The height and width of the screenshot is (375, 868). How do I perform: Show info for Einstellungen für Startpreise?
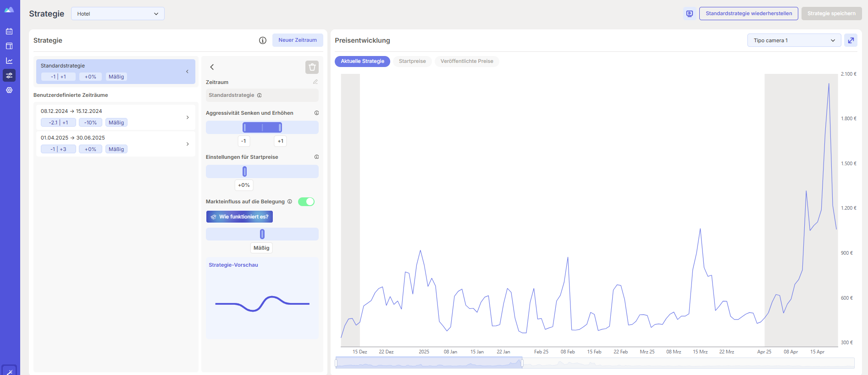[316, 157]
